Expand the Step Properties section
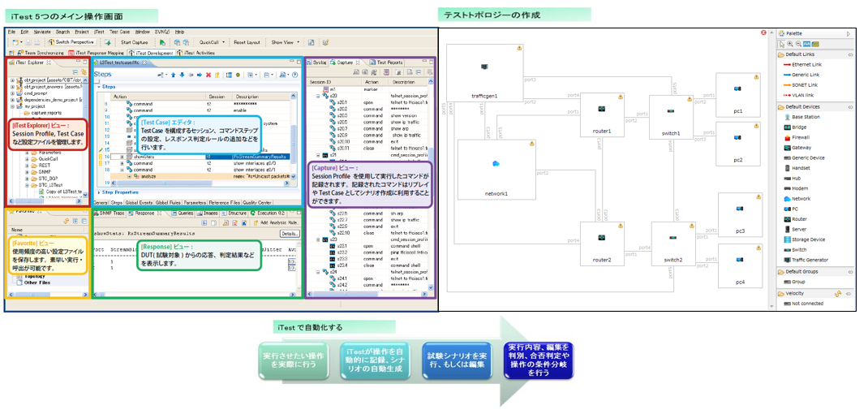Viewport: 868px width, 414px height. [99, 192]
